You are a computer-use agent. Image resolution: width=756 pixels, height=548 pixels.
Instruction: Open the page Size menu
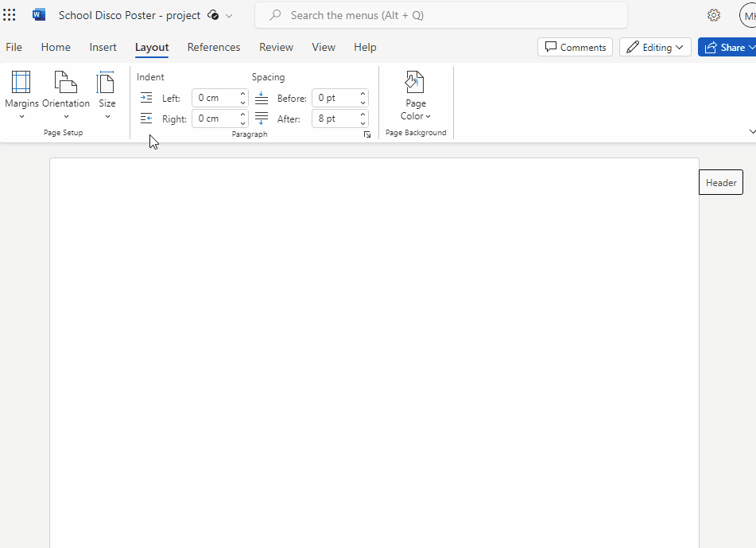[x=107, y=95]
